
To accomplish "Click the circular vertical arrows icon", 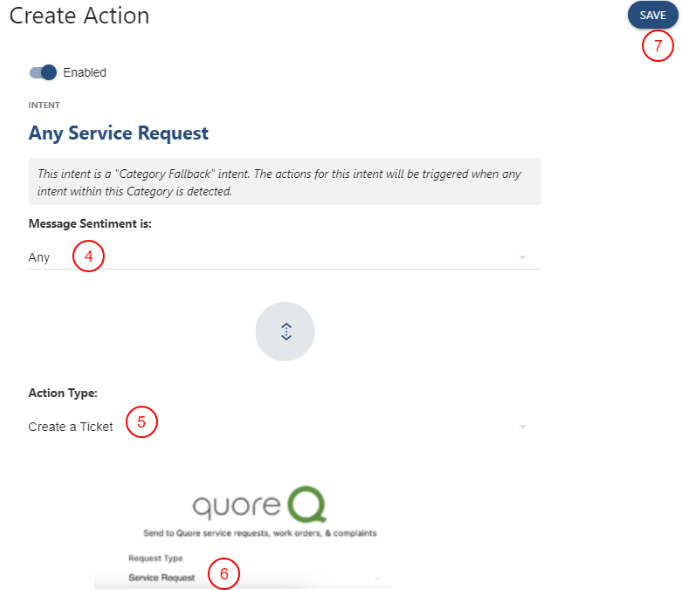I will click(x=285, y=332).
